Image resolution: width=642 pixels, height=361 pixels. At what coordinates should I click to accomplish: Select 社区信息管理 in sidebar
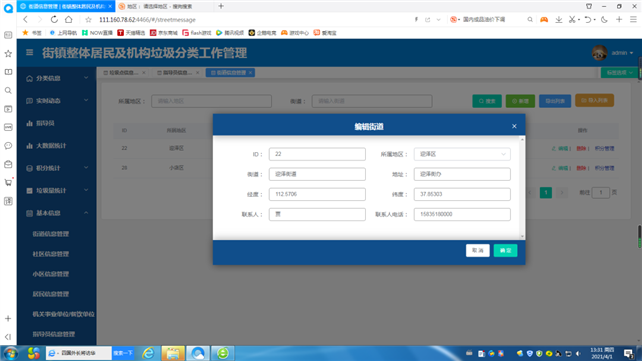tap(51, 254)
